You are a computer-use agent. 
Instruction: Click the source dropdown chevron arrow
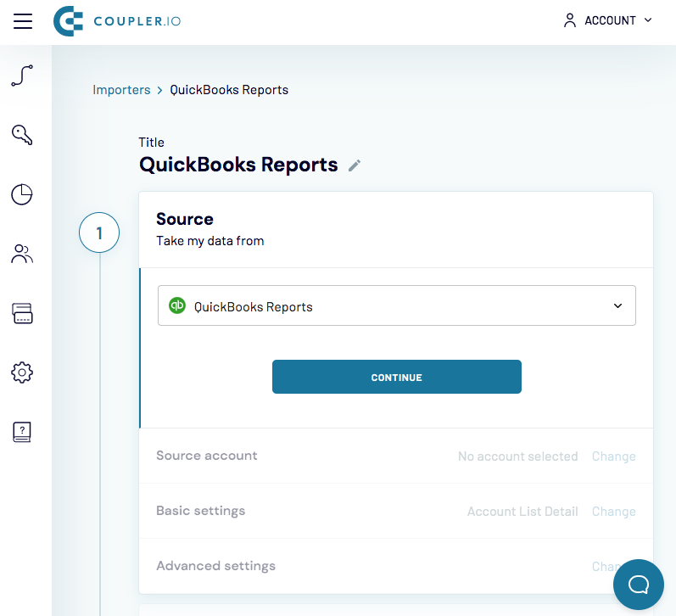click(617, 305)
